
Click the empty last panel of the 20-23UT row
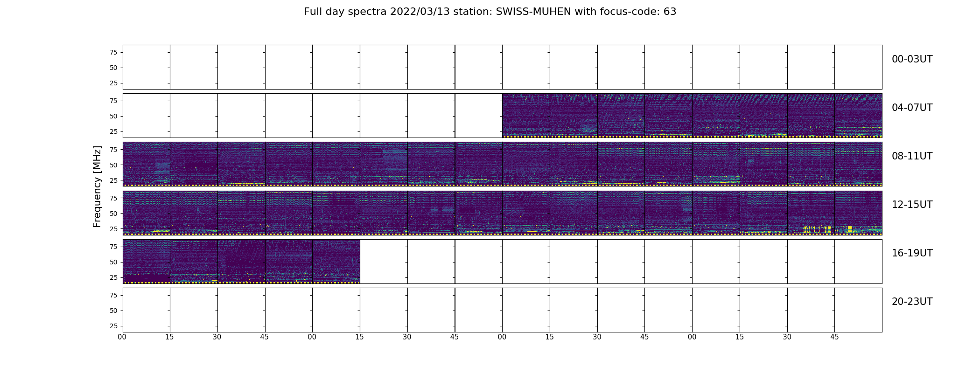[858, 310]
